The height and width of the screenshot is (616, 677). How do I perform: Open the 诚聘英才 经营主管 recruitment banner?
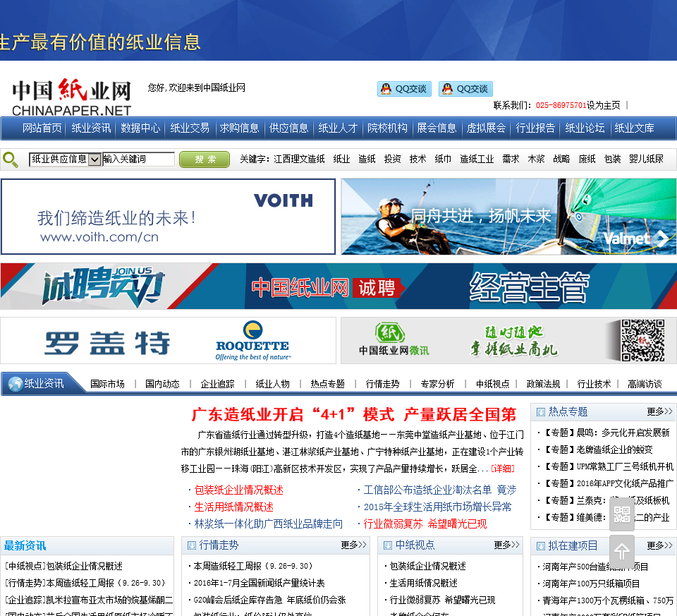click(338, 286)
